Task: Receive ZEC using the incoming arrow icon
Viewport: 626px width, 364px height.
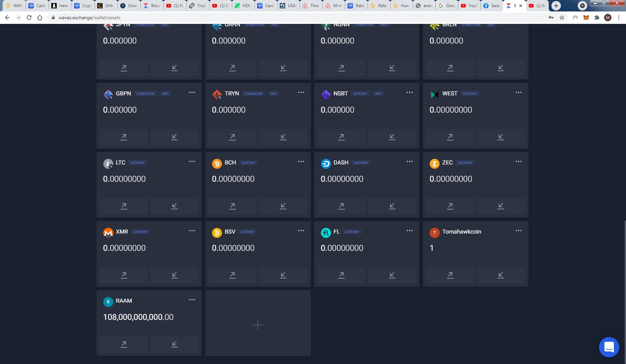Action: pyautogui.click(x=501, y=206)
